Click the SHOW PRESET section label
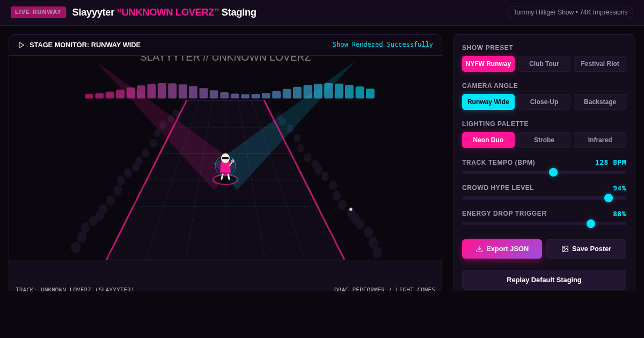The height and width of the screenshot is (338, 644). (x=487, y=48)
